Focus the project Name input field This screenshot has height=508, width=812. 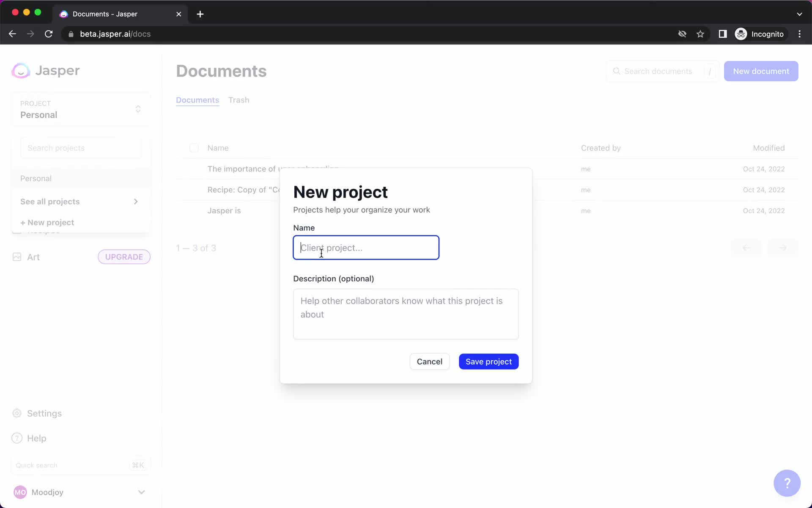tap(366, 248)
